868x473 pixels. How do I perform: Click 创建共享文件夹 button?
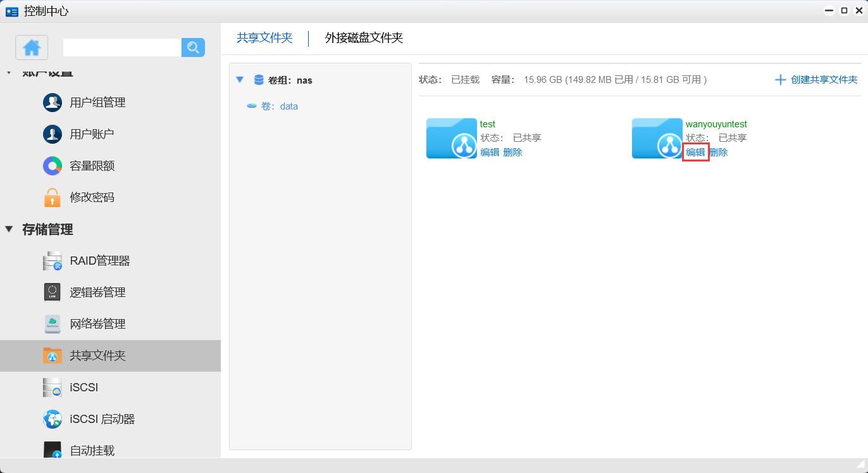(816, 80)
